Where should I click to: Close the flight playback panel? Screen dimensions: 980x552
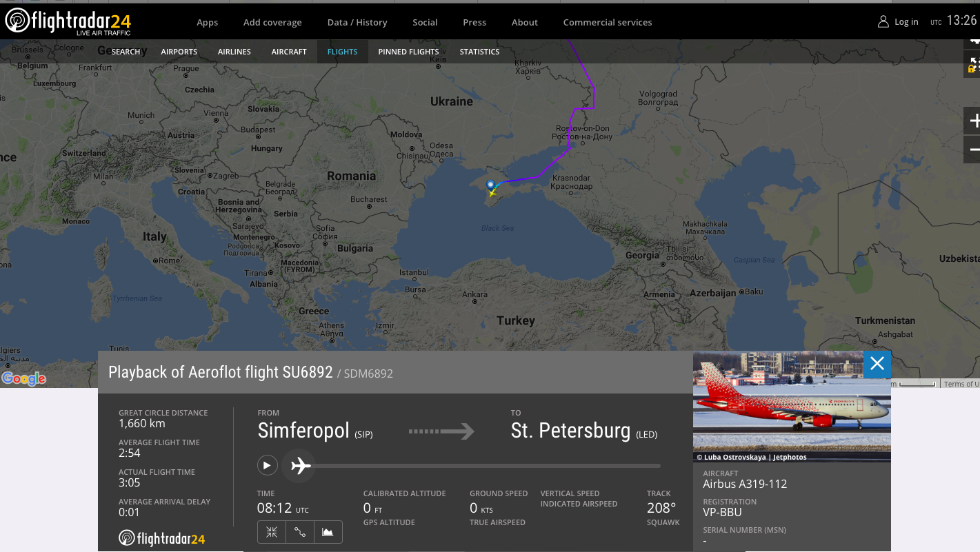pos(877,364)
